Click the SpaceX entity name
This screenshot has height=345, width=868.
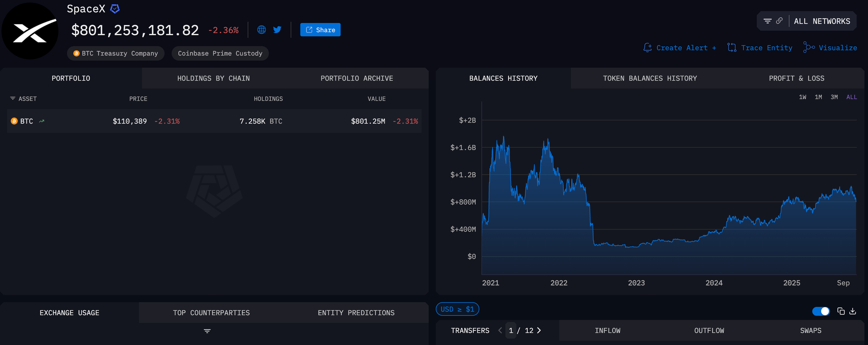pos(86,9)
